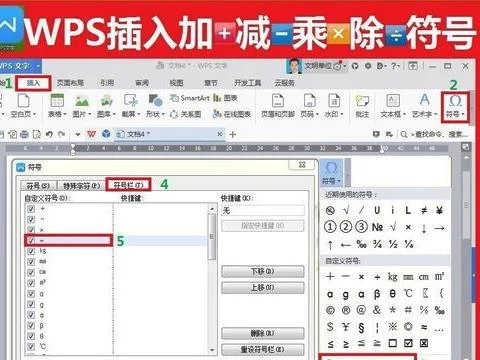Toggle the checkbox for θ symbol
Screen dimensions: 480x360
pos(31,336)
